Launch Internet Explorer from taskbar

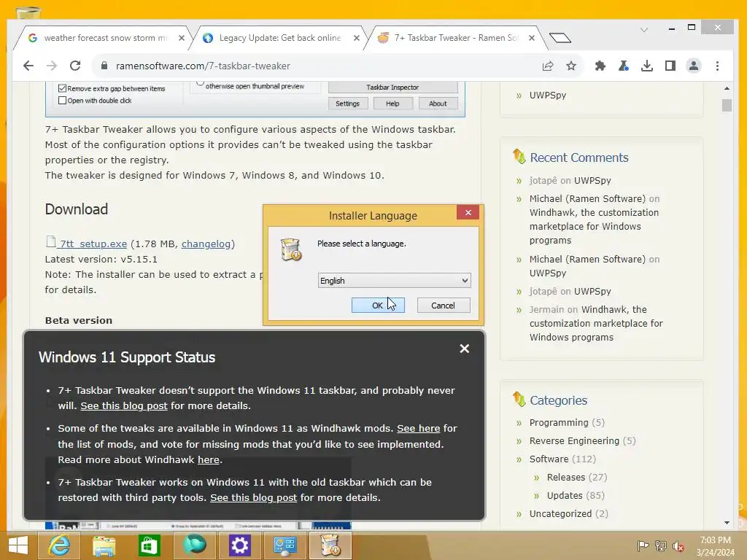tap(59, 545)
